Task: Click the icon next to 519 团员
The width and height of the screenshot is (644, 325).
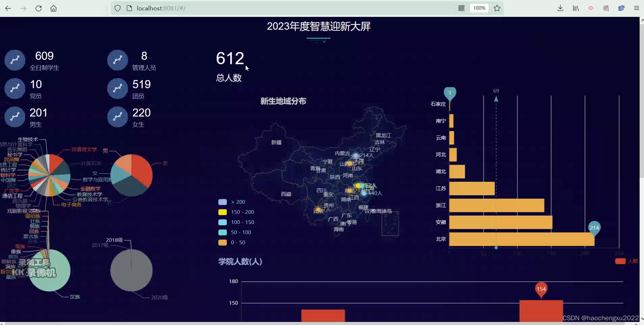Action: [x=118, y=89]
